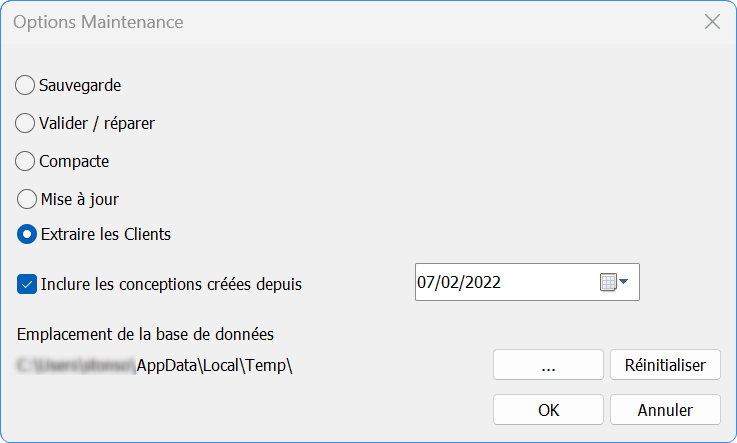
Task: Select the Compacte radio button
Action: 27,161
